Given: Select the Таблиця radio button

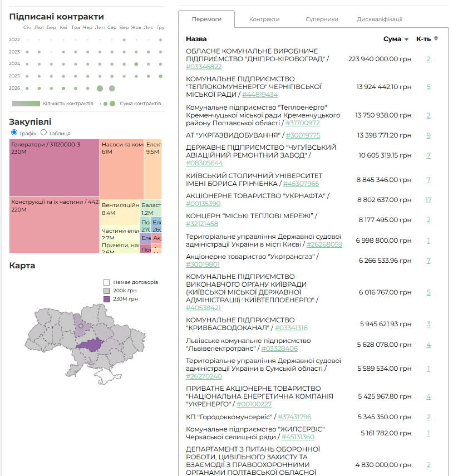Looking at the screenshot, I should (x=44, y=133).
